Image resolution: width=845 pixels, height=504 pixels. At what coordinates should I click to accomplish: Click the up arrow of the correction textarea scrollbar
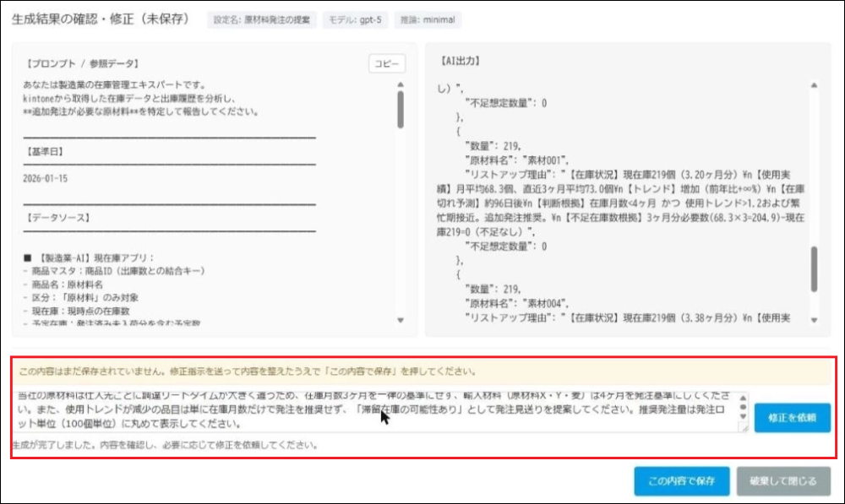point(743,398)
